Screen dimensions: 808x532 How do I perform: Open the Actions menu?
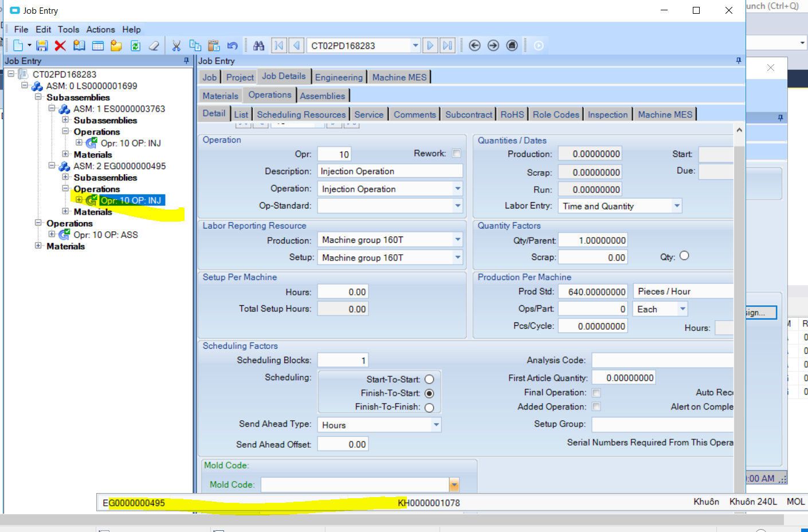101,29
